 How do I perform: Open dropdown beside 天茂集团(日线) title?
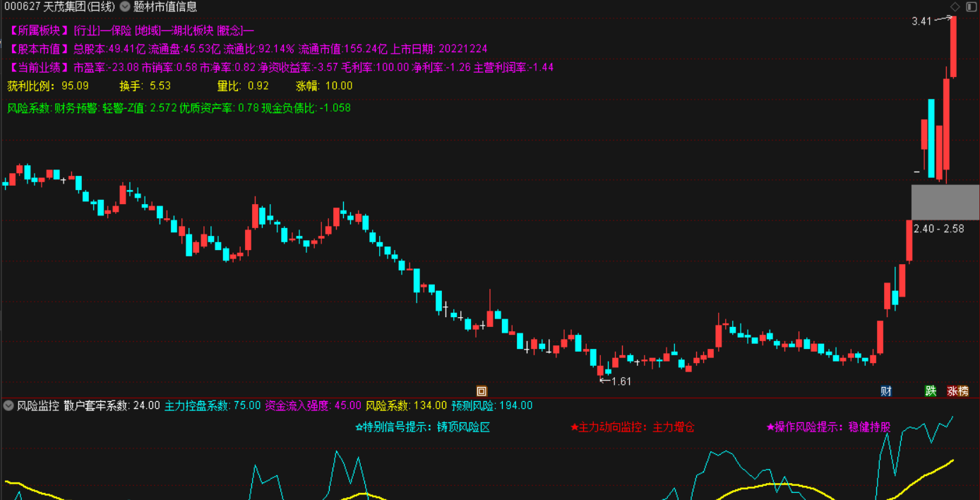(124, 7)
